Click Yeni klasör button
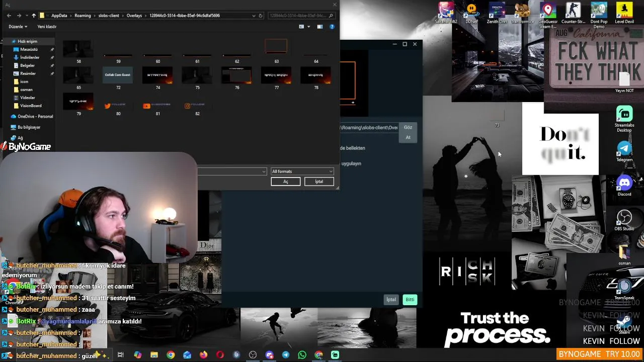 click(x=47, y=27)
